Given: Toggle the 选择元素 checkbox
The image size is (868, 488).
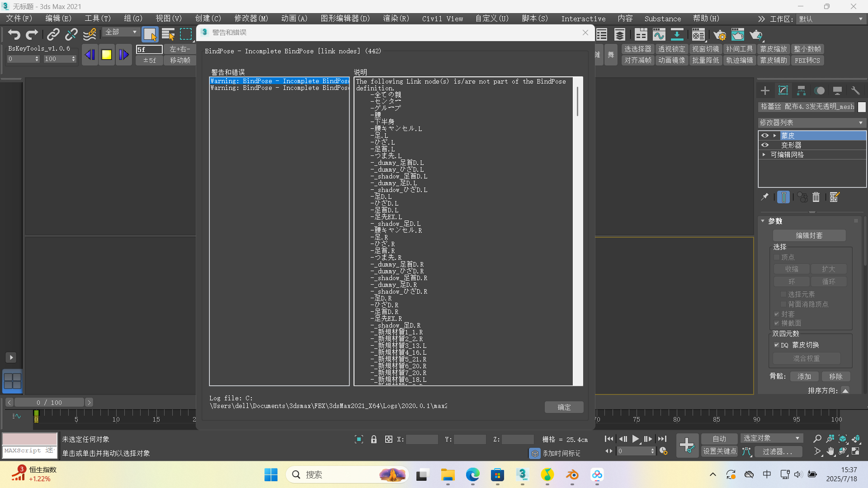Looking at the screenshot, I should (x=783, y=294).
